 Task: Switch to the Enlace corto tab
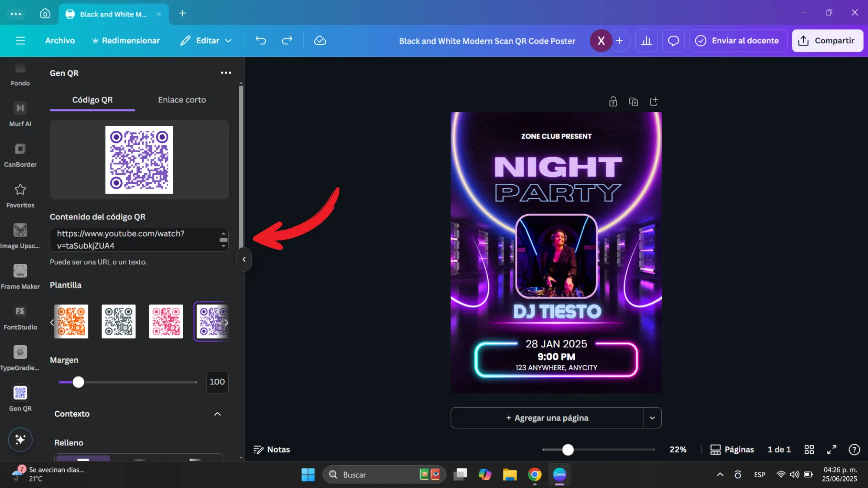click(182, 100)
